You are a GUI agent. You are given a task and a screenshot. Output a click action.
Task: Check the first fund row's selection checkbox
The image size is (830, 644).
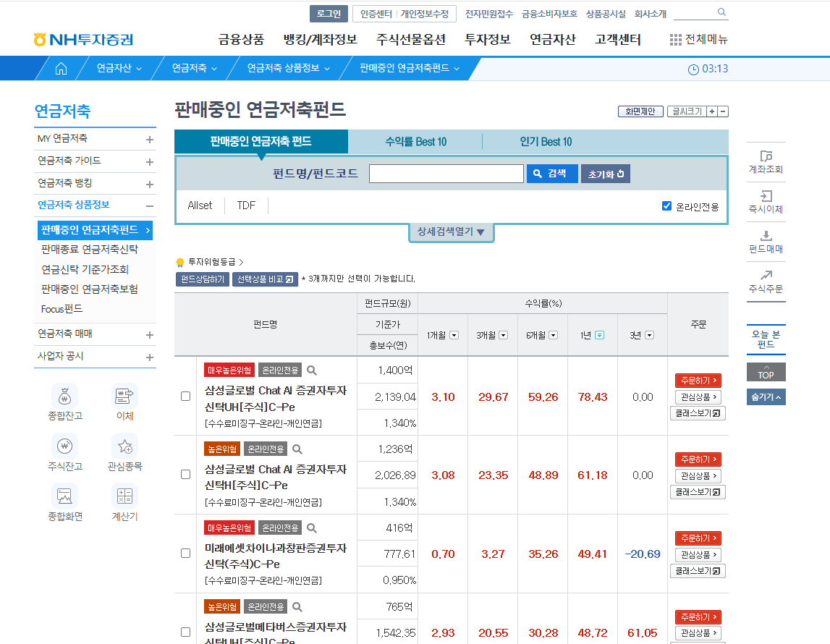pyautogui.click(x=183, y=397)
